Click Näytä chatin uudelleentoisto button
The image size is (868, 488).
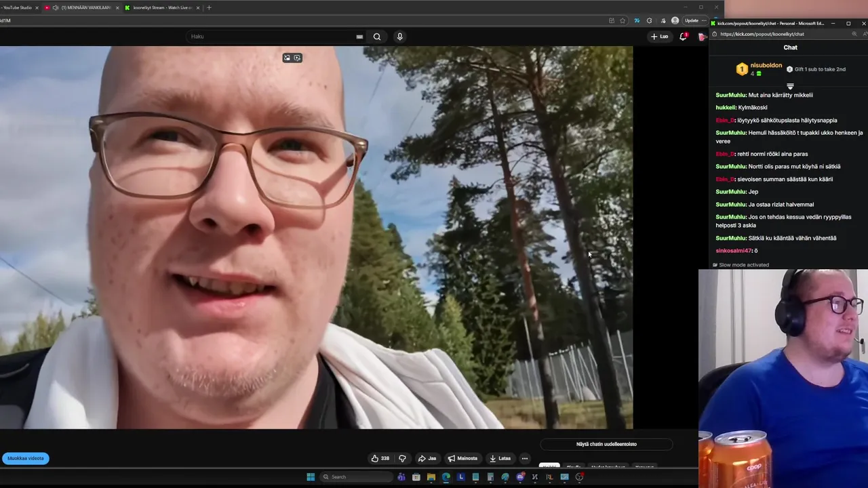(606, 444)
